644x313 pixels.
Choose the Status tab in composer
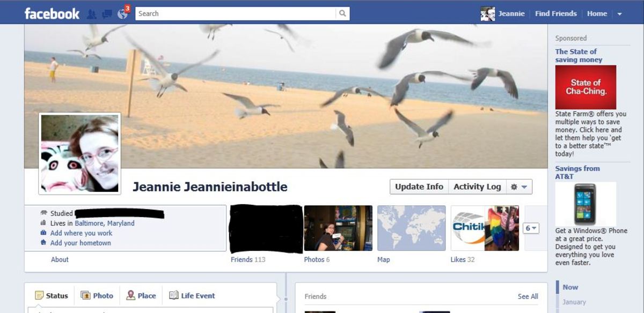click(52, 295)
